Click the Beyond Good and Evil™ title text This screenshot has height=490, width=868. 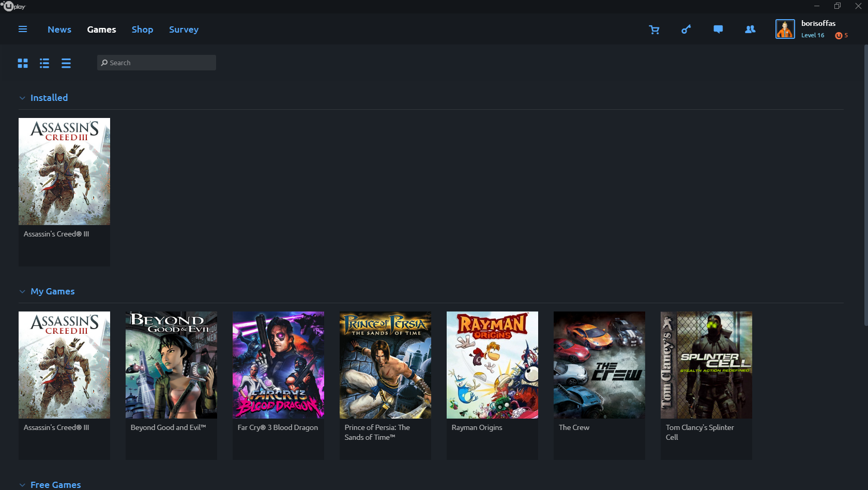click(168, 427)
